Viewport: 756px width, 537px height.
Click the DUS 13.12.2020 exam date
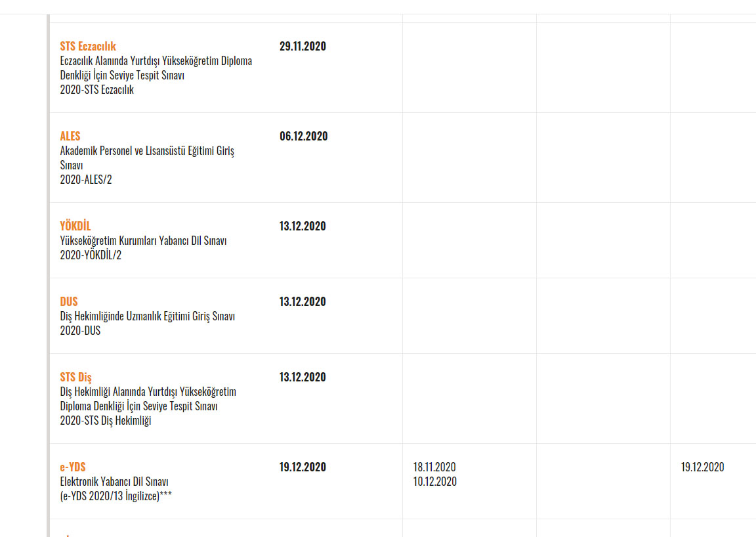pos(303,301)
